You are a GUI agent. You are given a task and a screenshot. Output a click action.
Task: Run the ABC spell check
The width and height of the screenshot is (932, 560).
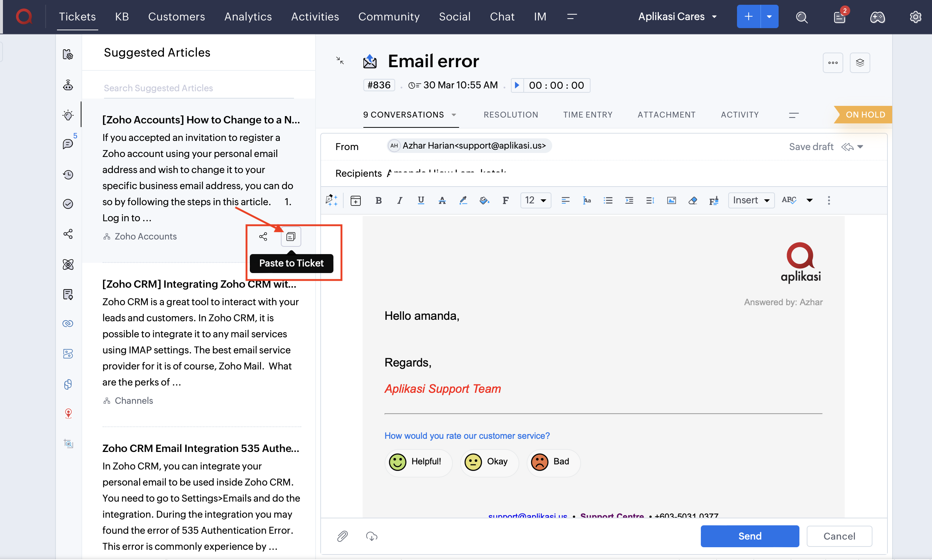click(x=789, y=200)
